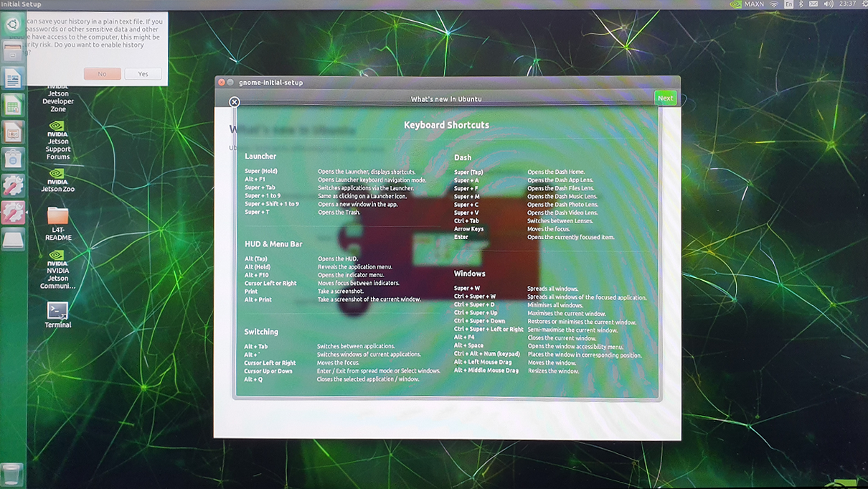Click Yes to enable history
Viewport: 868px width, 489px height.
pos(143,74)
